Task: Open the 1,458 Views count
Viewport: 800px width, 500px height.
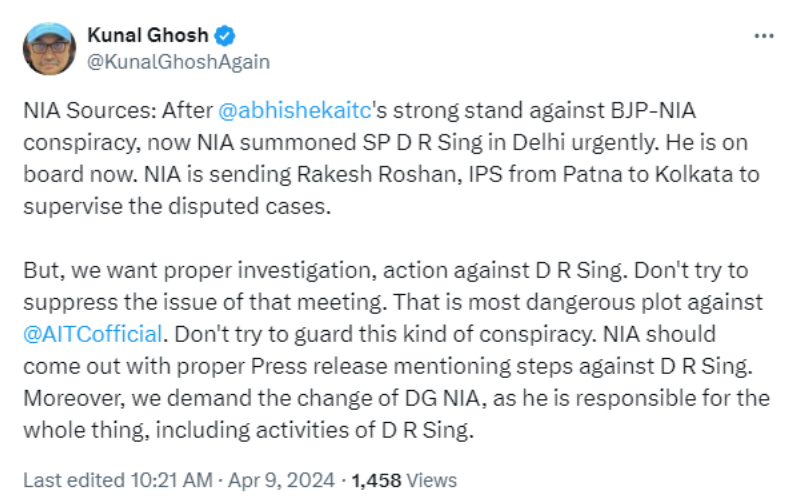Action: (x=378, y=480)
